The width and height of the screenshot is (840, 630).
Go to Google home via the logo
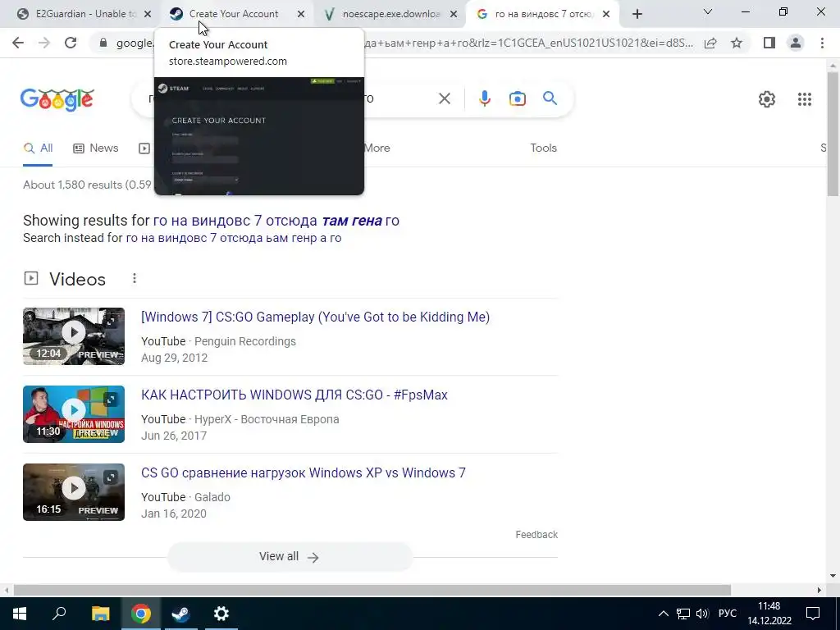[x=57, y=99]
